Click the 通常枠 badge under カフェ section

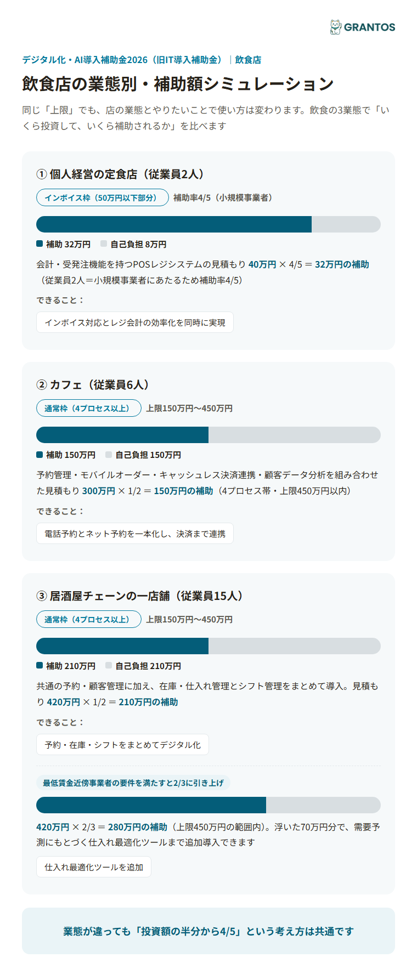point(89,408)
